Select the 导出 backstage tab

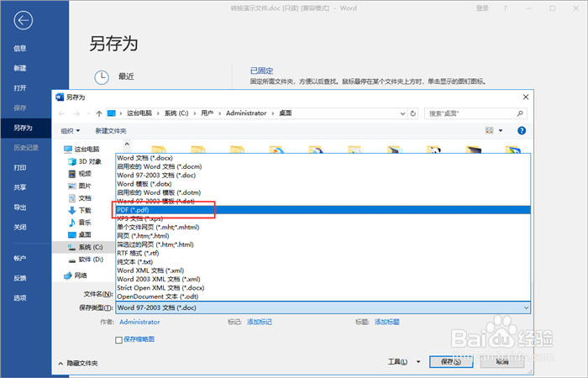pos(20,207)
